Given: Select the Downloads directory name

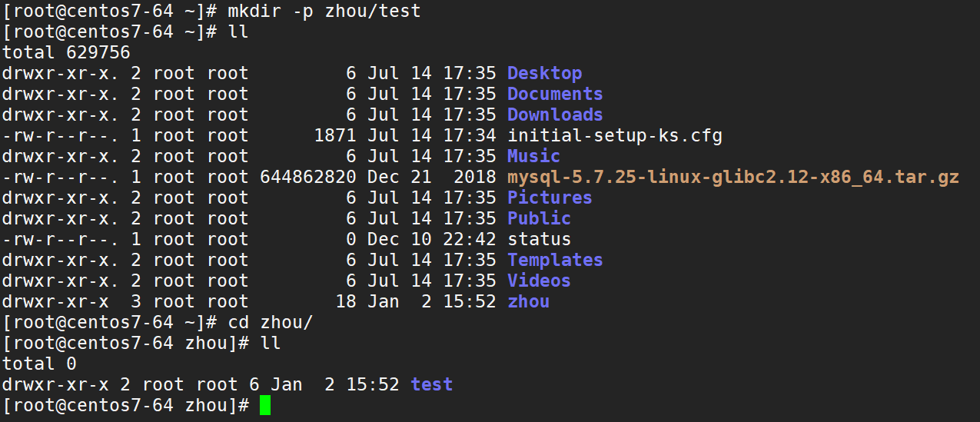Looking at the screenshot, I should 554,115.
